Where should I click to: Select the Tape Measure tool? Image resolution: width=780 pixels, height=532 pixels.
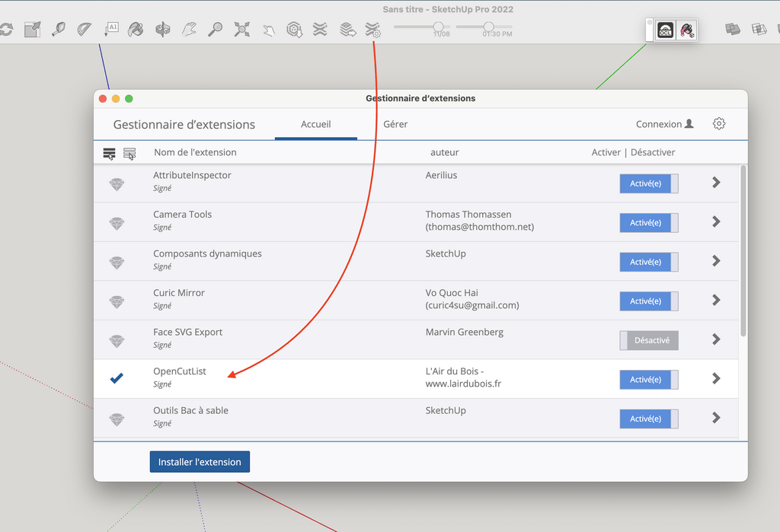(59, 30)
